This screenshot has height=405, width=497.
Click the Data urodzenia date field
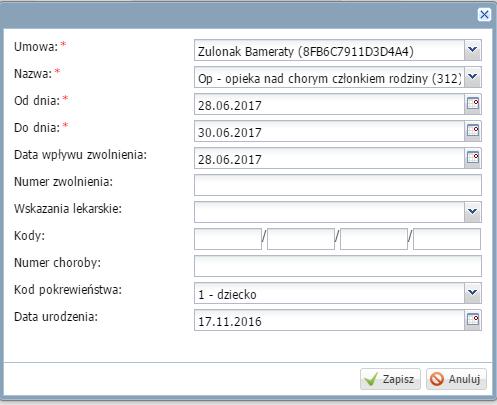pyautogui.click(x=329, y=320)
